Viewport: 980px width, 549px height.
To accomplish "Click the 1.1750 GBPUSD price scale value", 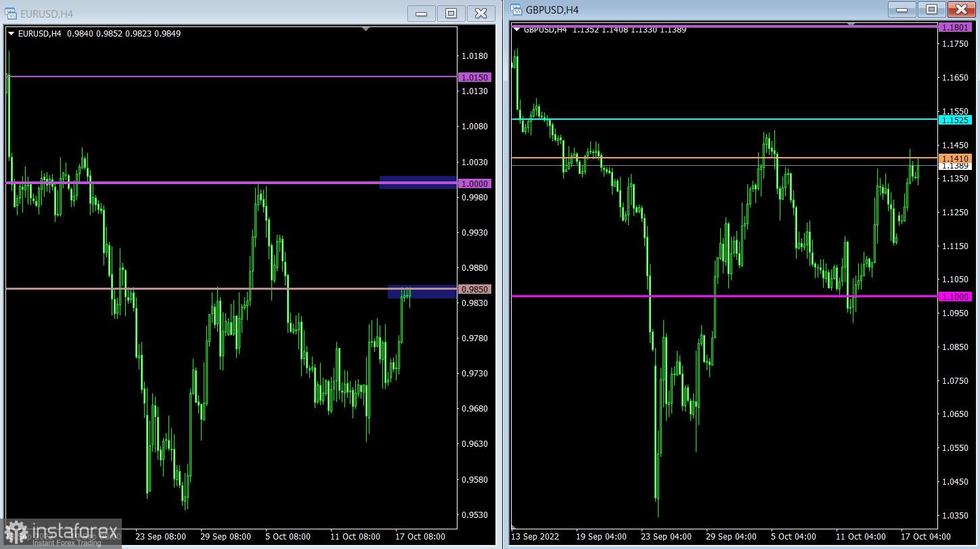I will pyautogui.click(x=956, y=44).
